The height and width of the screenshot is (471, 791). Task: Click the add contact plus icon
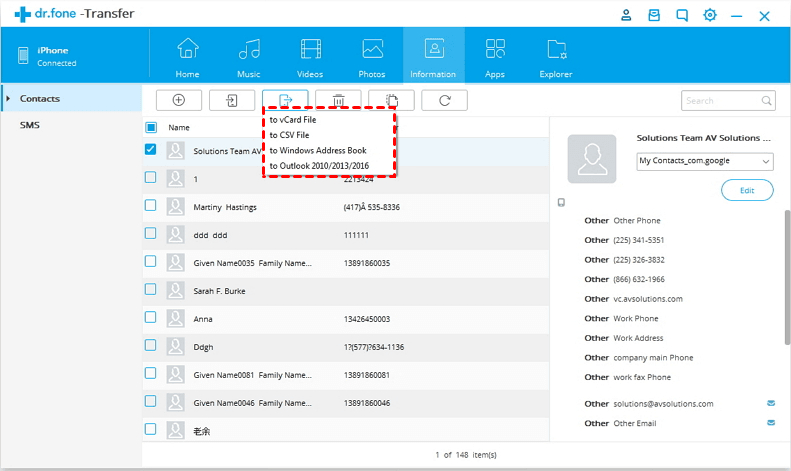pos(179,100)
